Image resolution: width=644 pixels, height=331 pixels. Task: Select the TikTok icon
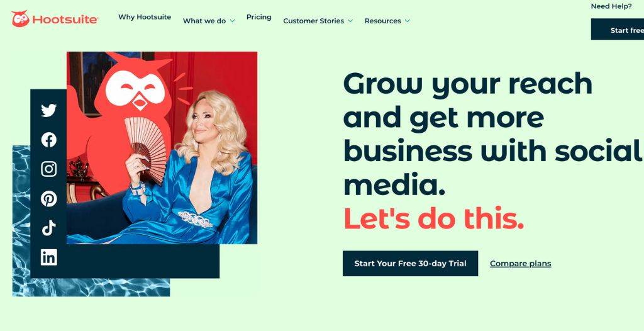[49, 228]
